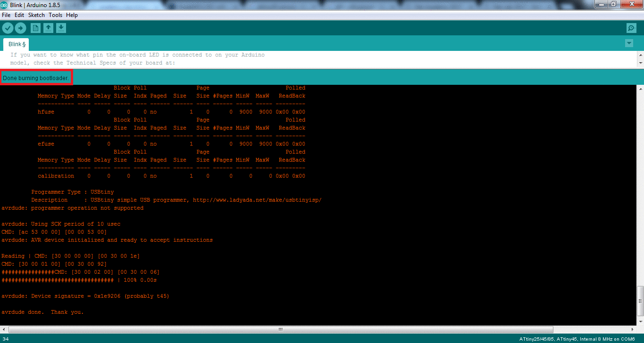The width and height of the screenshot is (644, 343).
Task: Click the 'Done burning bootloader.' status message
Action: tap(36, 77)
